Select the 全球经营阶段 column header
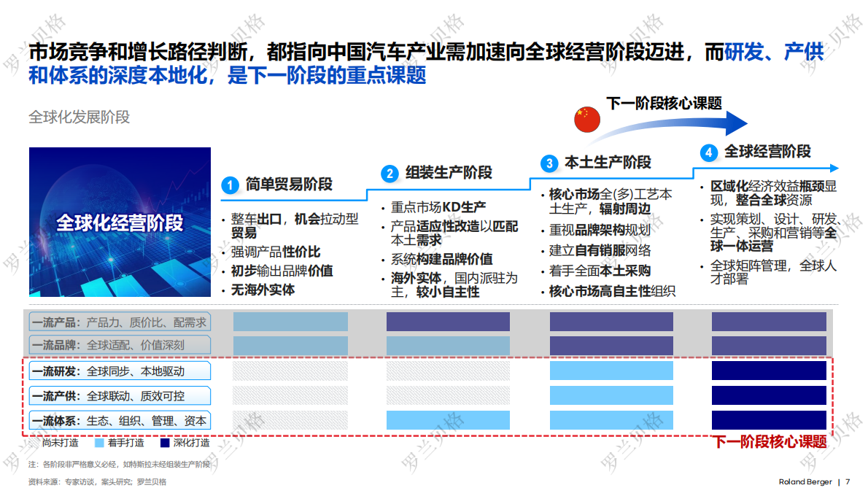 [x=768, y=152]
